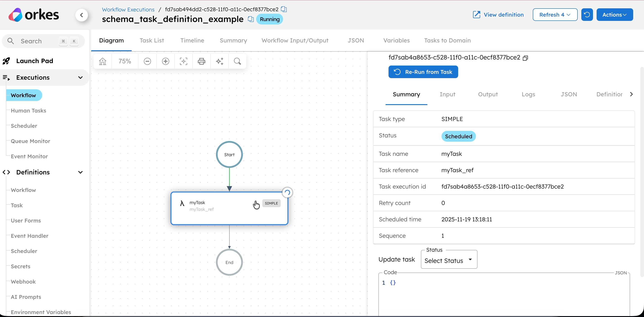Image resolution: width=644 pixels, height=317 pixels.
Task: Collapse the Definitions section
Action: pyautogui.click(x=80, y=172)
